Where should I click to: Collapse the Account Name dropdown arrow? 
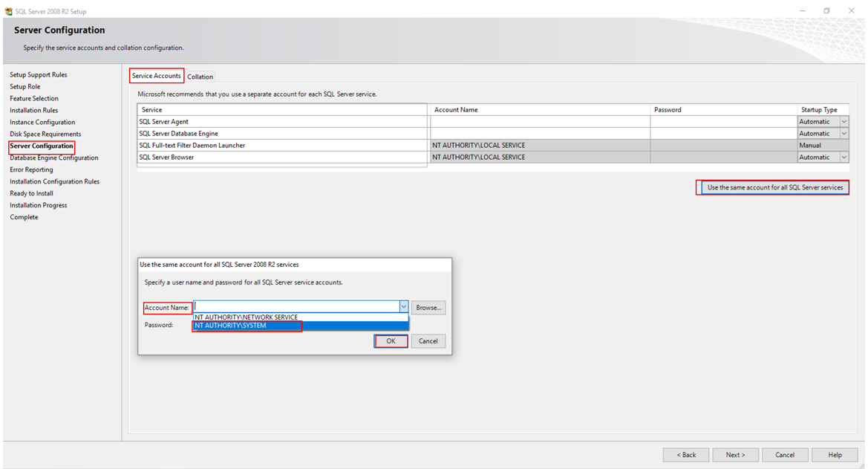pos(403,306)
